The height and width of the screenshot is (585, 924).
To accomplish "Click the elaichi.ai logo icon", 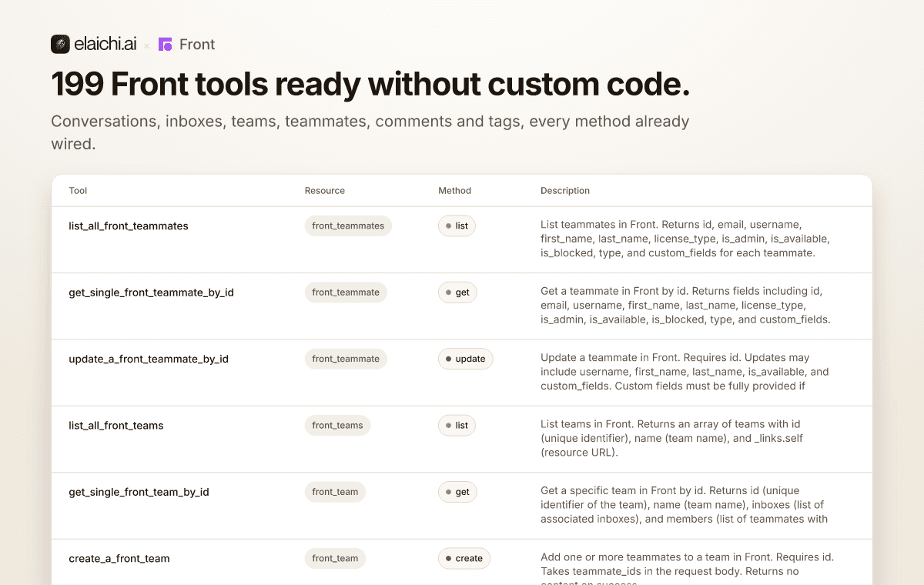I will tap(60, 45).
